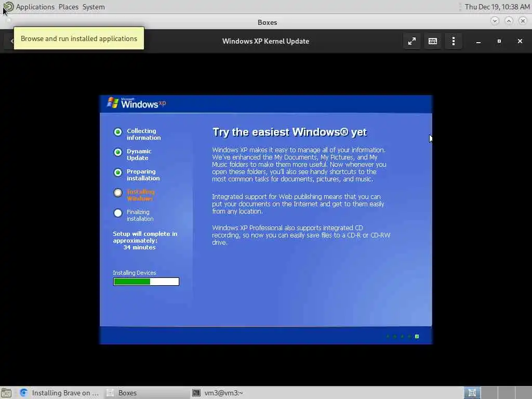
Task: Select the second workspace in switcher
Action: point(489,393)
